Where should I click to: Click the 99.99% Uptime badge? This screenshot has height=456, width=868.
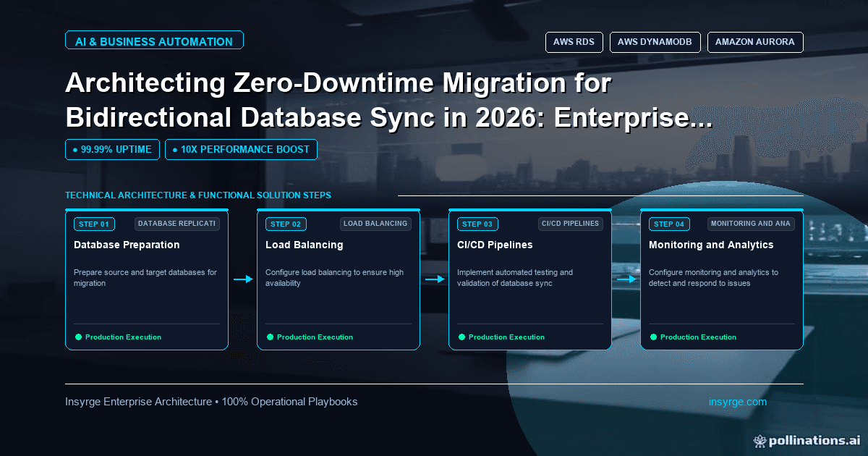(x=112, y=150)
